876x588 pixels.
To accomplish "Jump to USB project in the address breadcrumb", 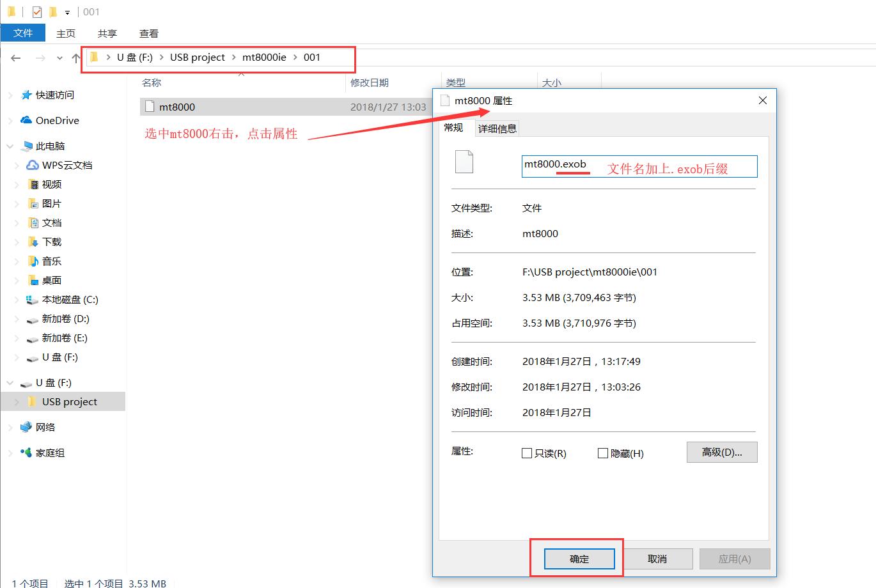I will (x=198, y=57).
